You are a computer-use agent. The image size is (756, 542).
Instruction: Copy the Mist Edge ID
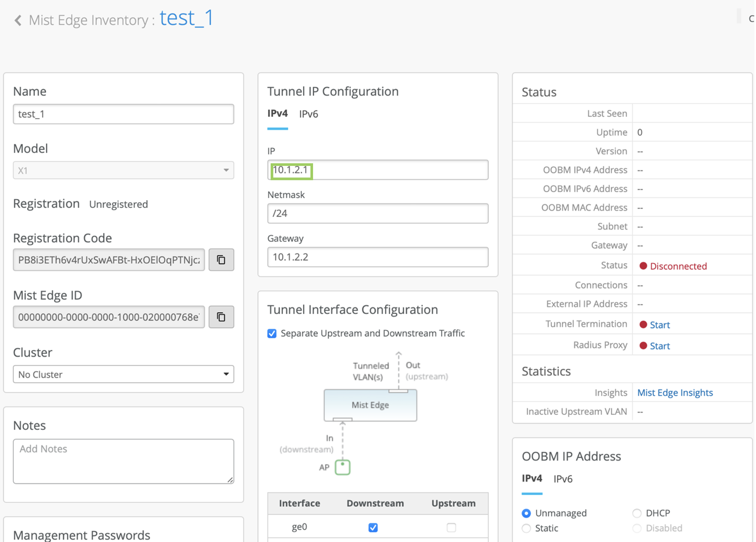(221, 317)
